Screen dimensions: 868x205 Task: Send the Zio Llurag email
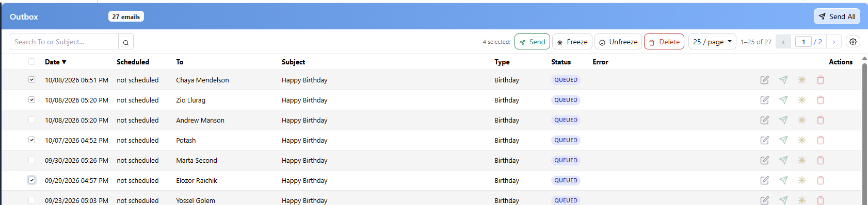pos(783,100)
